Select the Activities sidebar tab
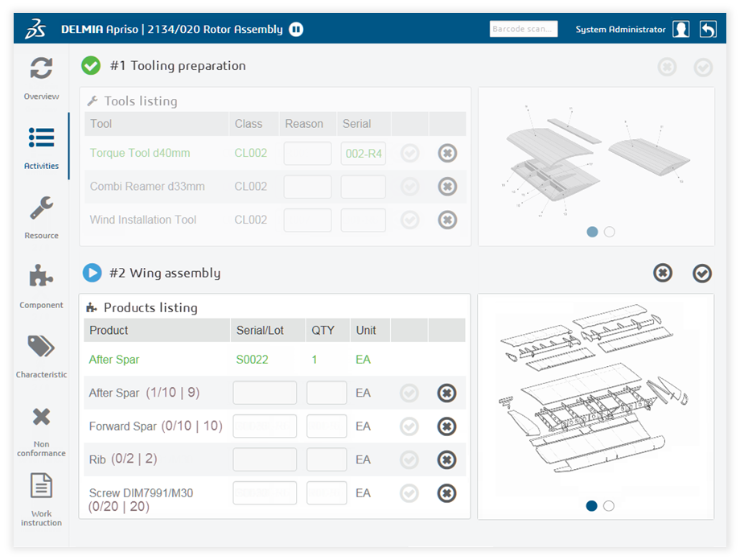The height and width of the screenshot is (560, 740). 41,147
